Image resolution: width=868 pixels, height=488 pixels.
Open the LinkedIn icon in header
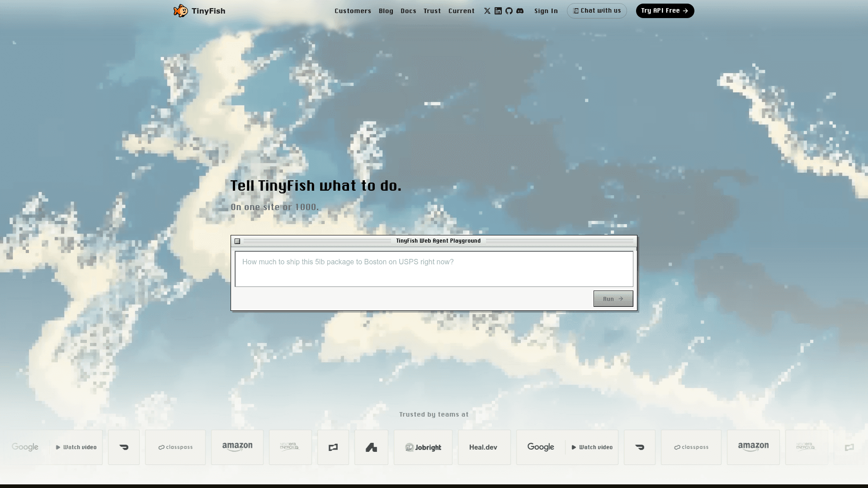498,11
